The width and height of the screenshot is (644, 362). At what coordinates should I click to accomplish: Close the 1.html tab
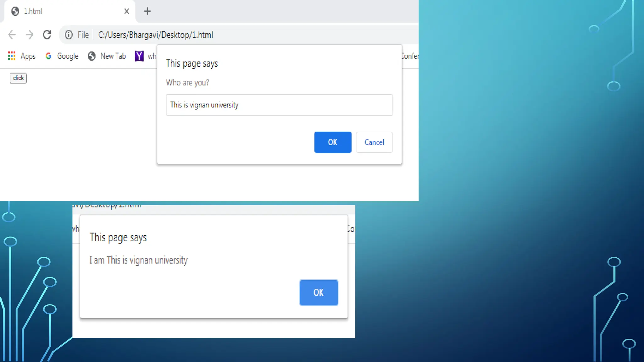[x=127, y=11]
